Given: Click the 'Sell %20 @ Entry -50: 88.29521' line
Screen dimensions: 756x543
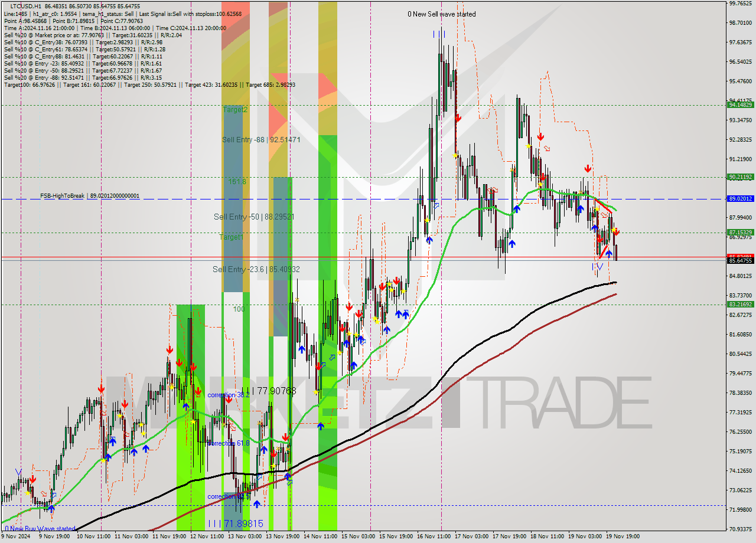Looking at the screenshot, I should (83, 70).
